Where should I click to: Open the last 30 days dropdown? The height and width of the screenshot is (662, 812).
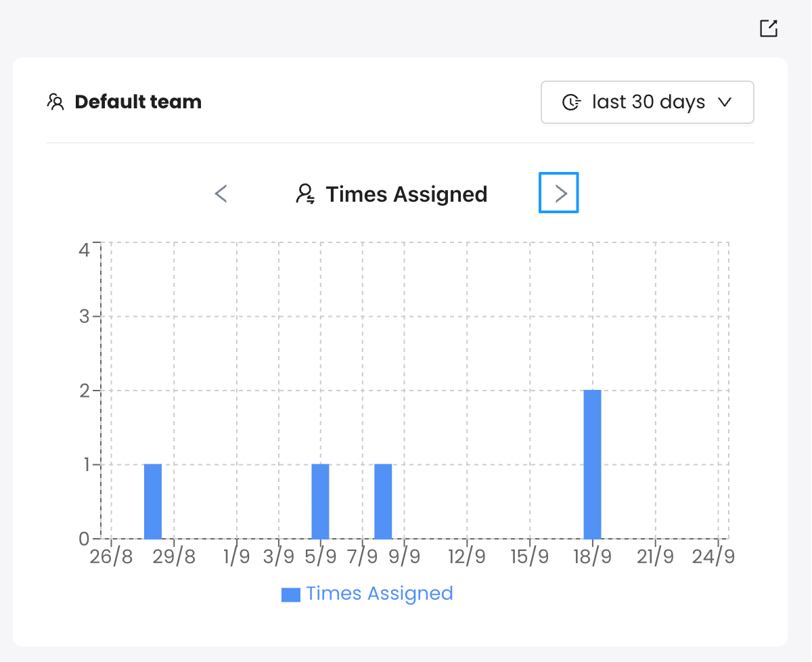click(x=648, y=103)
